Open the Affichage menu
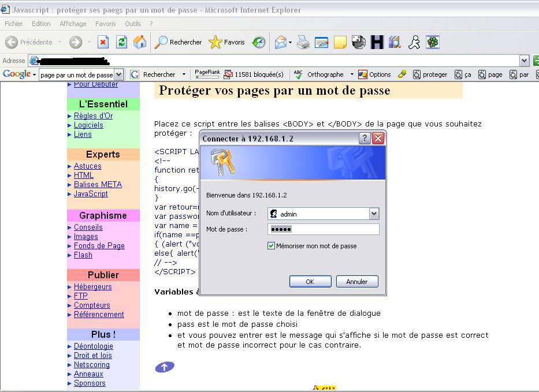 point(73,24)
